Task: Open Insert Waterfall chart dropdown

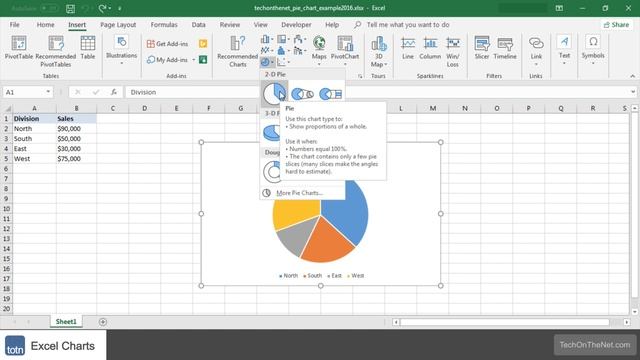Action: (x=300, y=39)
